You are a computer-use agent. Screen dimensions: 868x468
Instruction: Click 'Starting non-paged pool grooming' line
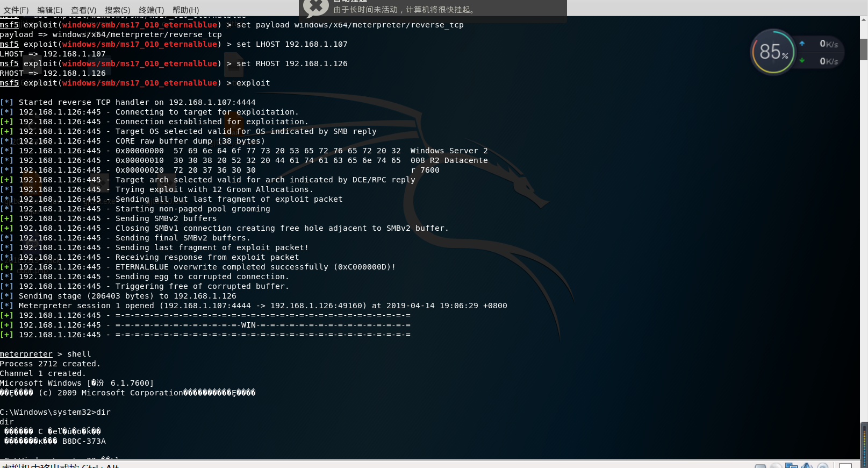click(x=135, y=209)
